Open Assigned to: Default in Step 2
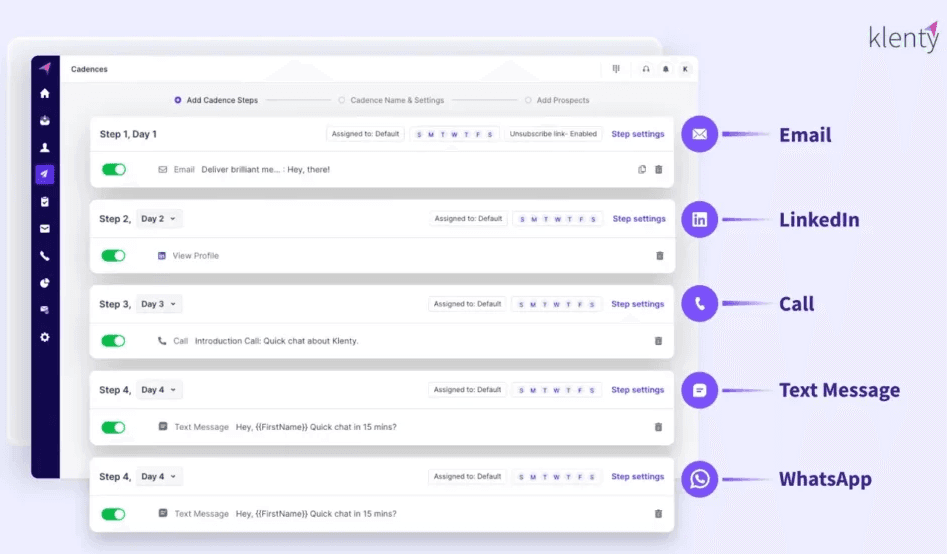The height and width of the screenshot is (554, 947). [x=468, y=219]
